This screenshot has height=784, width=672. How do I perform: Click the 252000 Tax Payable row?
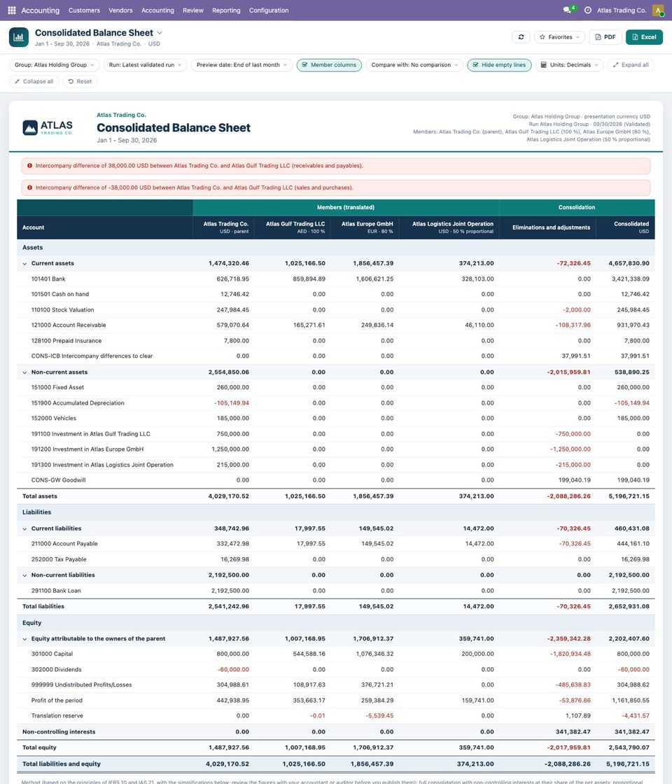336,559
